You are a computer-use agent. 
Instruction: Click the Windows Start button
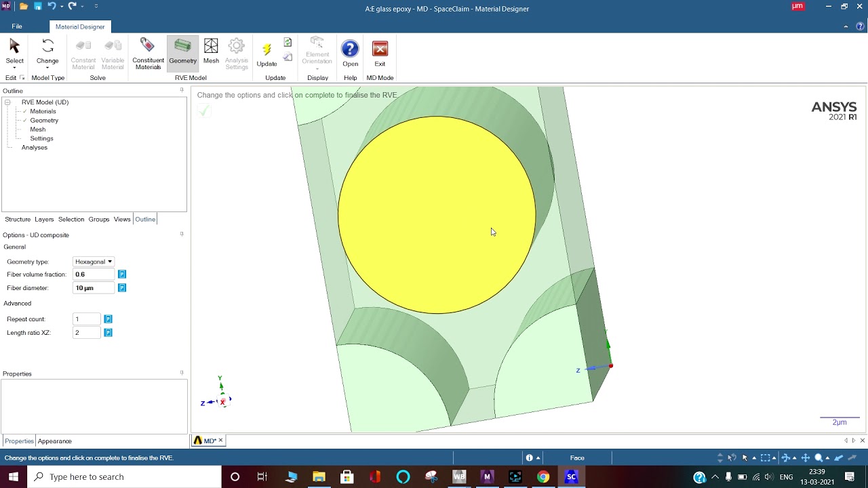click(14, 476)
